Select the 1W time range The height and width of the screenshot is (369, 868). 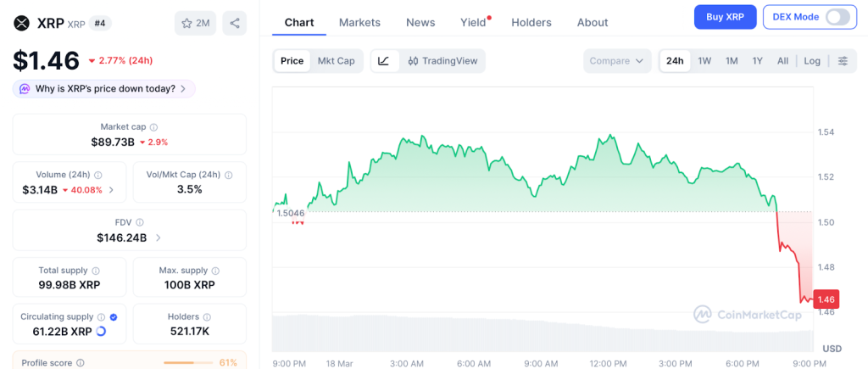(x=704, y=61)
